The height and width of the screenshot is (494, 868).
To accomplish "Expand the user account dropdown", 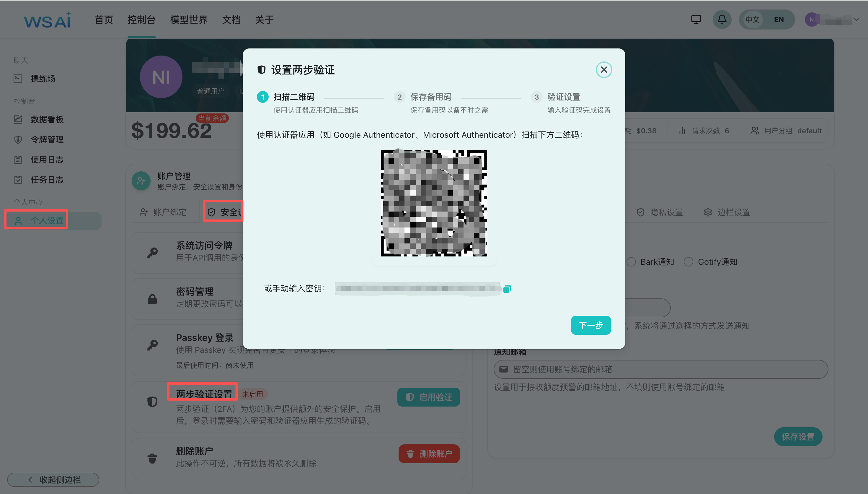I will [856, 20].
